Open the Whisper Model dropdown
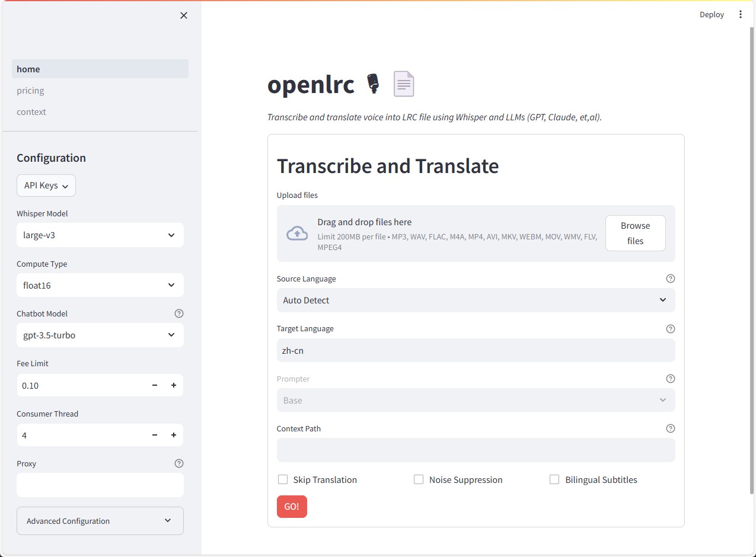This screenshot has width=756, height=557. (100, 235)
